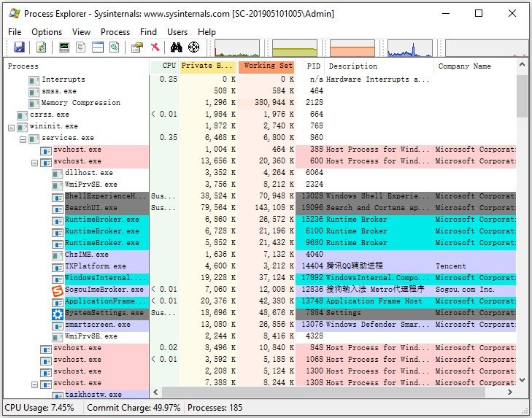Screen dimensions: 532x418
Task: Click the Refresh Now toolbar icon
Action: click(42, 47)
